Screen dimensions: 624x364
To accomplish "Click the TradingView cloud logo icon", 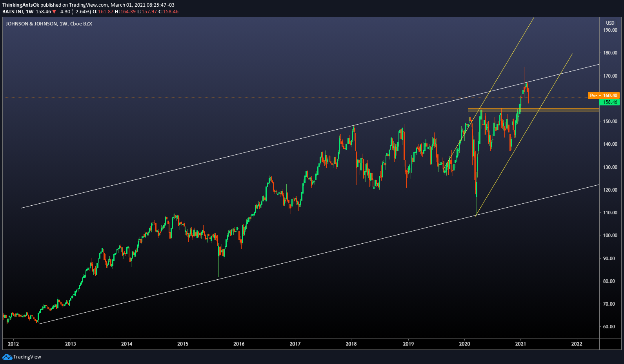I will coord(7,357).
